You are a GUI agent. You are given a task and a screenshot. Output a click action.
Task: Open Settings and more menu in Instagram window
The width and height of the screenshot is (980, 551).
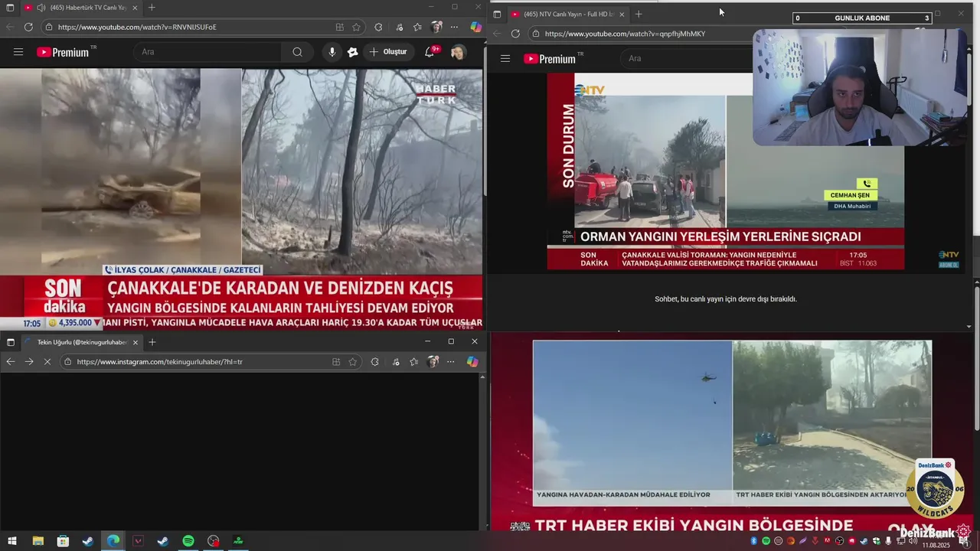tap(451, 361)
